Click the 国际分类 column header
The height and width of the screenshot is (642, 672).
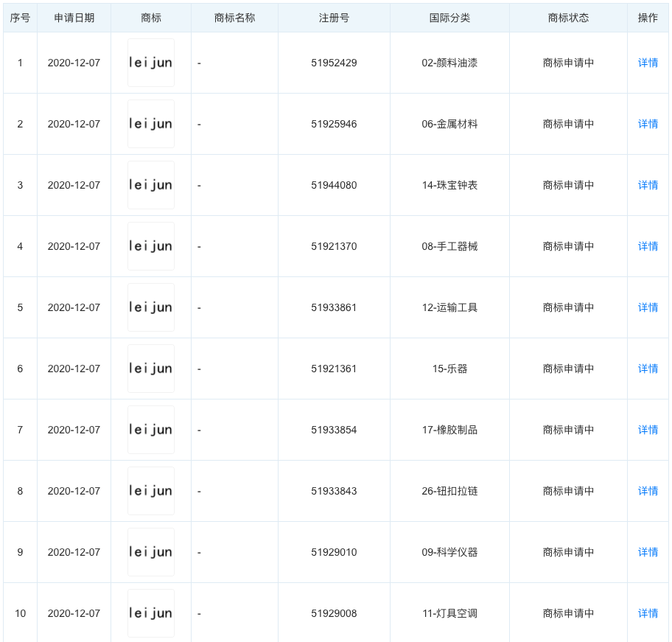(449, 18)
